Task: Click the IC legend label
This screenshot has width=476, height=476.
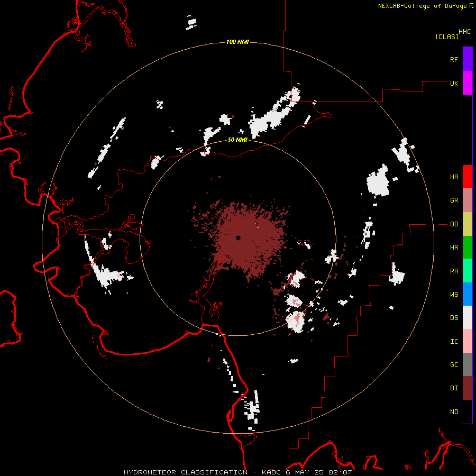Action: (x=454, y=341)
